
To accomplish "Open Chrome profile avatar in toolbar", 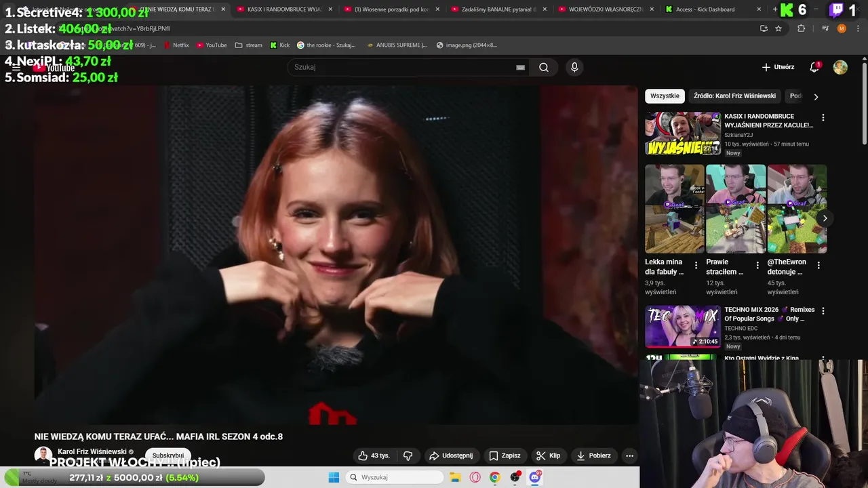I will click(842, 28).
